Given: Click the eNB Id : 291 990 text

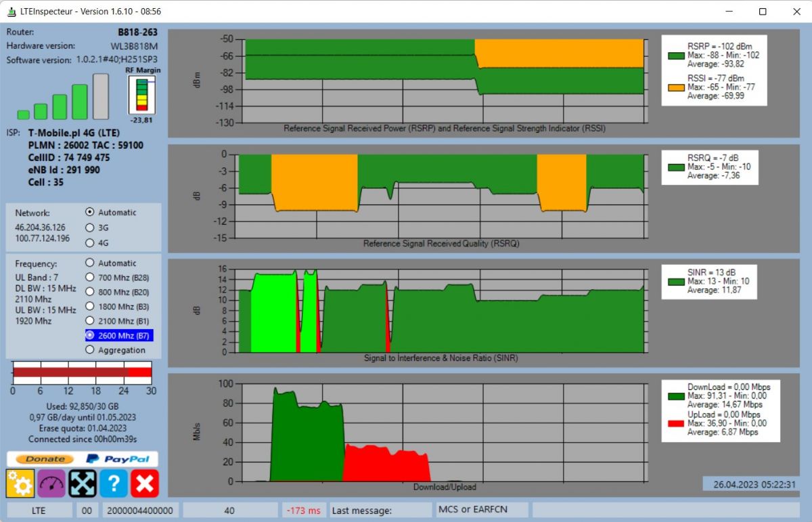Looking at the screenshot, I should pyautogui.click(x=64, y=170).
